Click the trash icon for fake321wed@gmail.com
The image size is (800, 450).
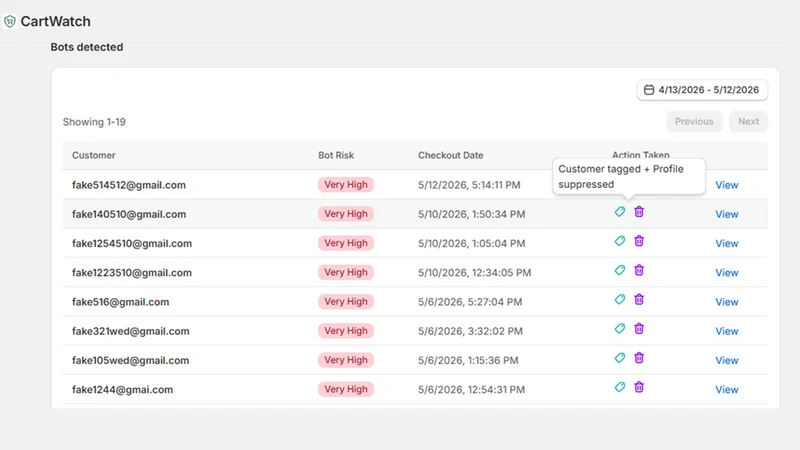point(639,329)
